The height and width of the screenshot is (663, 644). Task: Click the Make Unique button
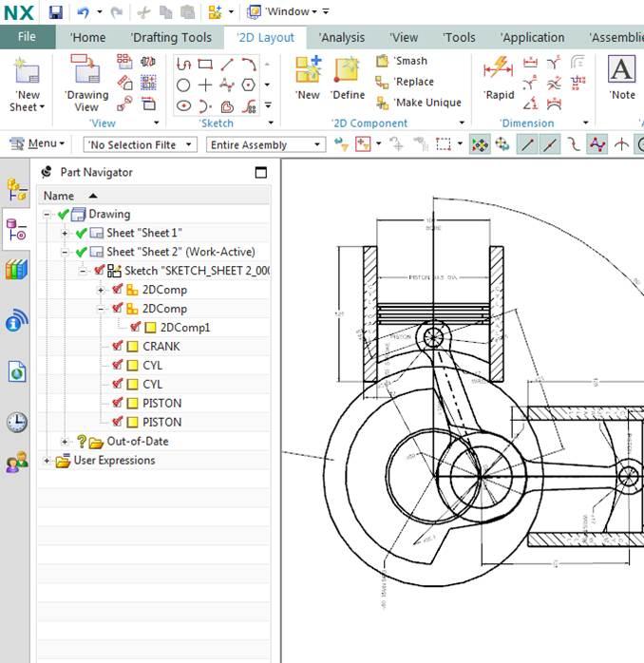click(x=419, y=103)
